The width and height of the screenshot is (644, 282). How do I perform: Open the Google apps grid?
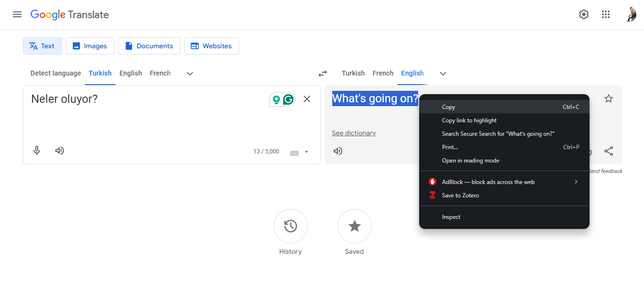pyautogui.click(x=606, y=14)
